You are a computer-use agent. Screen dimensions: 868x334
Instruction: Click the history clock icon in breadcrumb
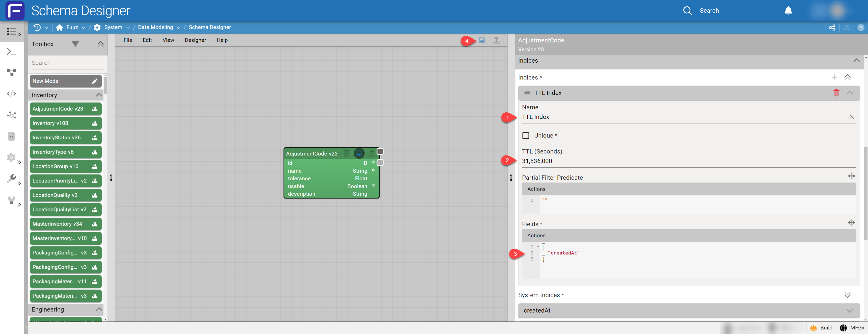pos(37,27)
